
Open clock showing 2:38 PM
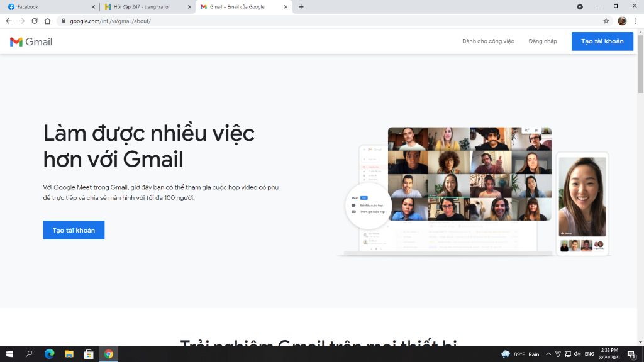tap(609, 354)
